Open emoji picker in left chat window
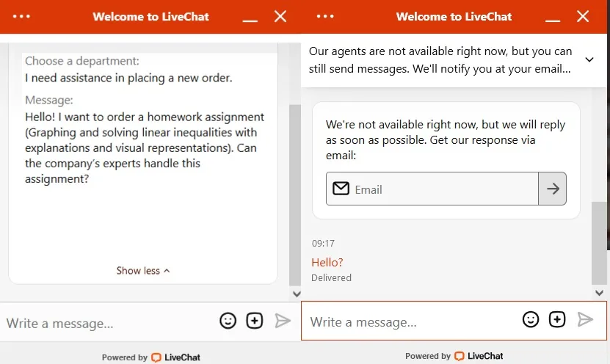 point(228,321)
